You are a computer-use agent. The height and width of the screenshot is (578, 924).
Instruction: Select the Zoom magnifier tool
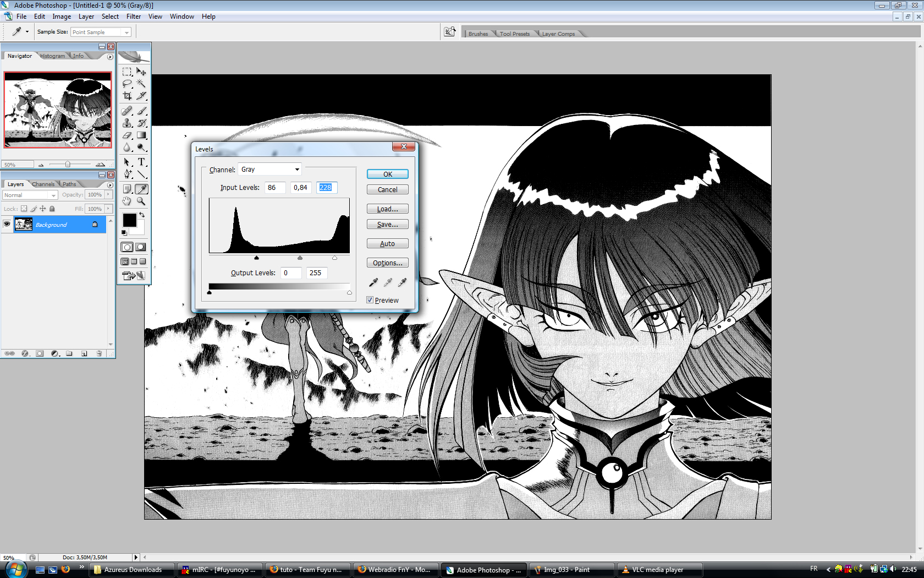click(x=141, y=201)
